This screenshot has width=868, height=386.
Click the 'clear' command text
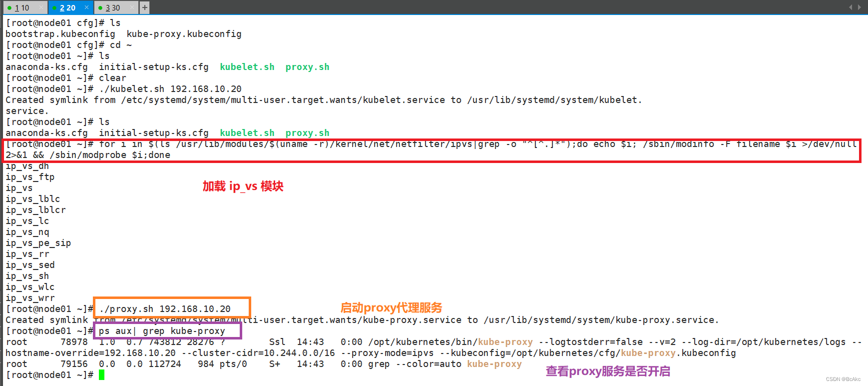pyautogui.click(x=112, y=78)
